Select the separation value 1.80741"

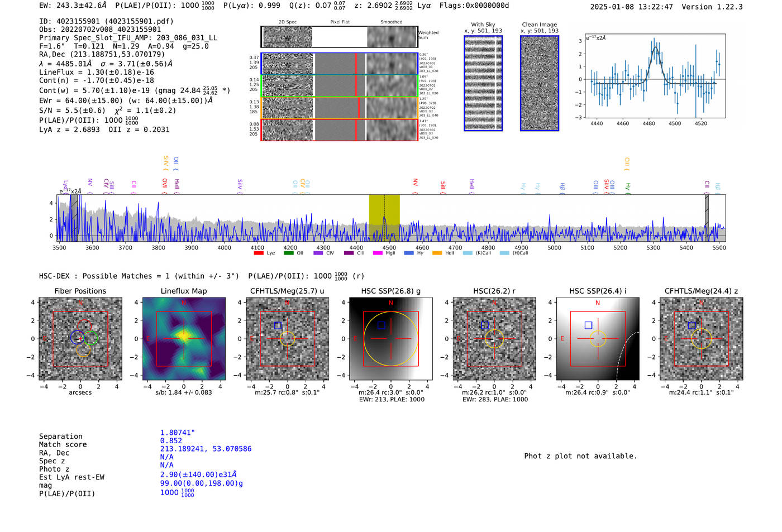178,433
